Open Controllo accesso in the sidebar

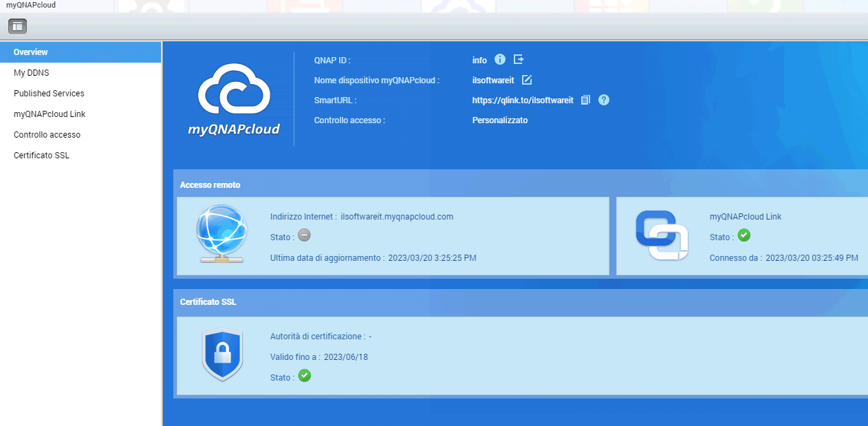pyautogui.click(x=80, y=135)
